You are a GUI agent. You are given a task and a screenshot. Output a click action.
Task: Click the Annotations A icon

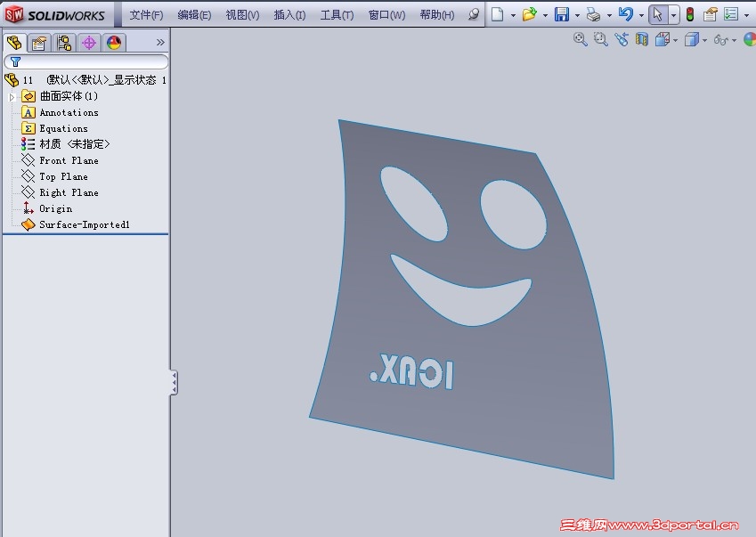click(28, 112)
